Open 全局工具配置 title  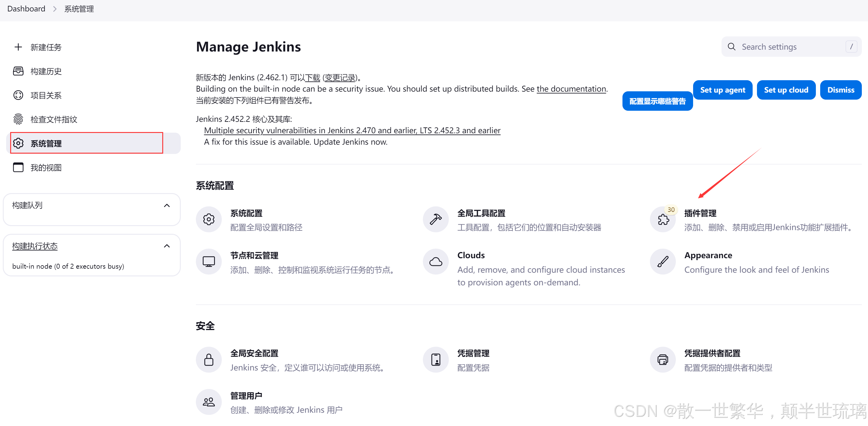pos(481,213)
